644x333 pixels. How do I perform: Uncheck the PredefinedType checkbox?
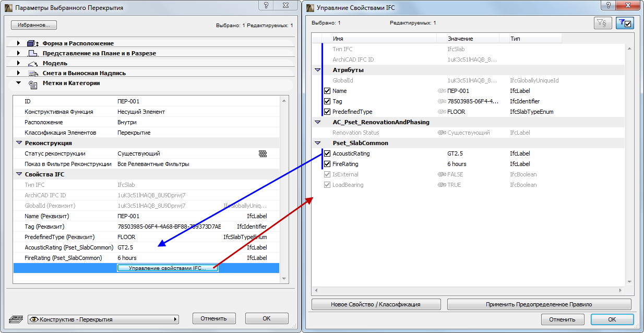327,112
